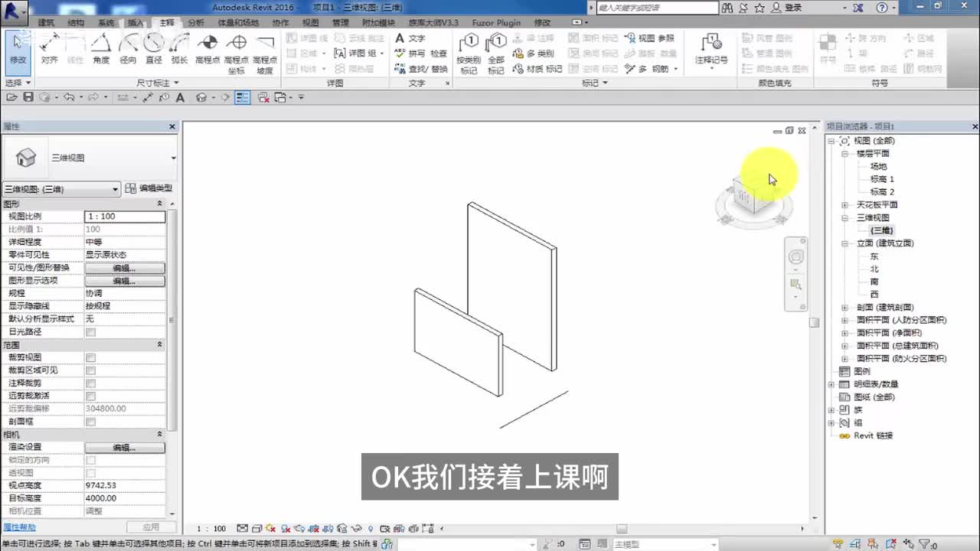Open the 族库大师V3.3 ribbon tab
Screen dimensions: 980x551
(x=433, y=23)
